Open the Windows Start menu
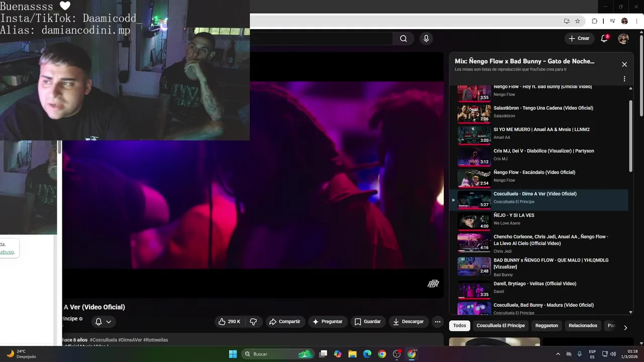This screenshot has width=644, height=362. pyautogui.click(x=233, y=354)
